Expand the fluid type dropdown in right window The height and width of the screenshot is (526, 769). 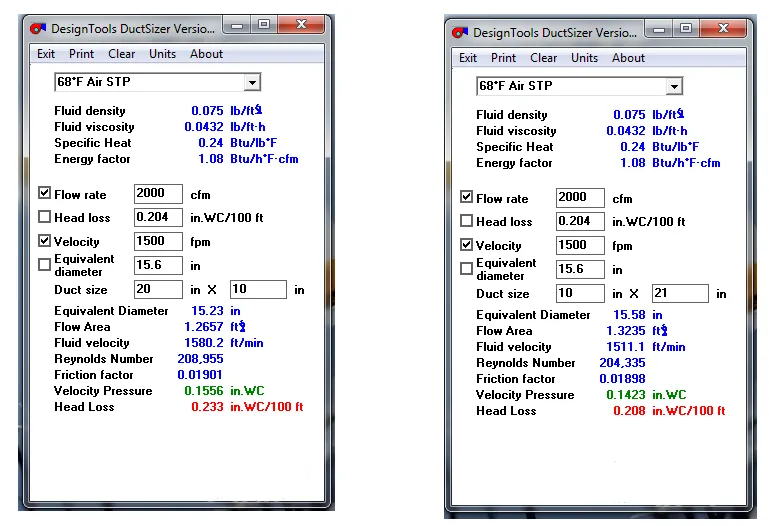tap(674, 86)
